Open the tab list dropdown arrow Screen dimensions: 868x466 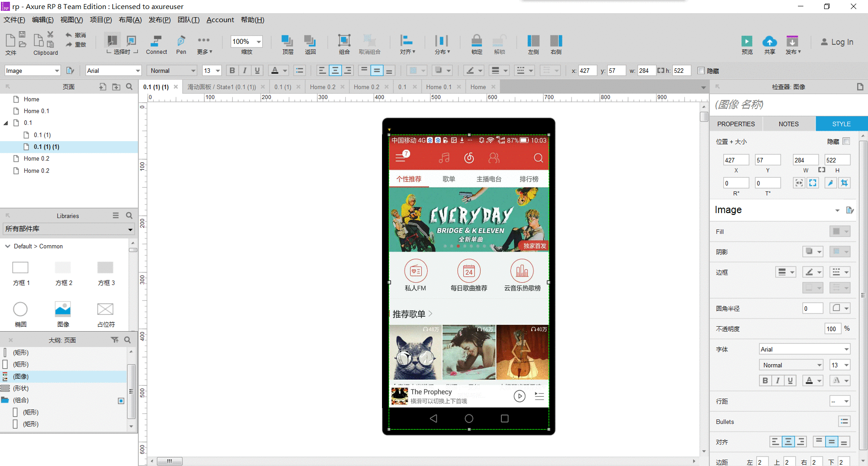coord(703,87)
